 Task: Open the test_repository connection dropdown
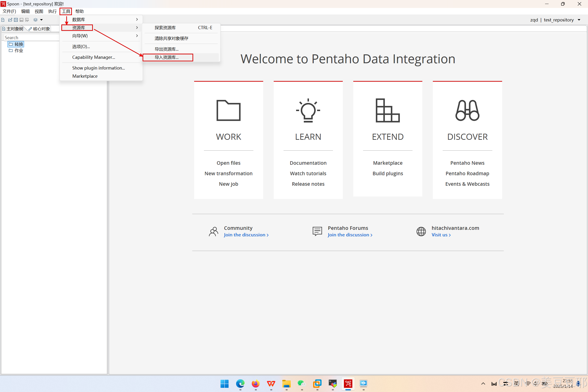click(579, 20)
